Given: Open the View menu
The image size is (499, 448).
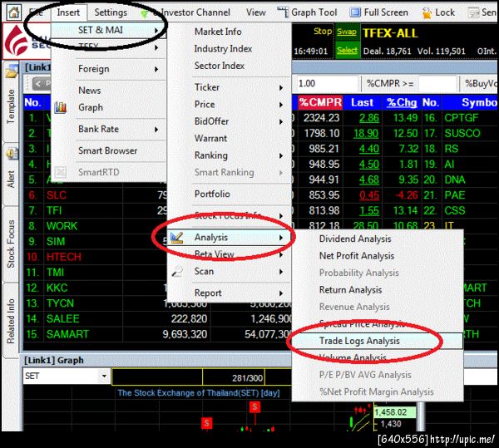Looking at the screenshot, I should (x=256, y=12).
